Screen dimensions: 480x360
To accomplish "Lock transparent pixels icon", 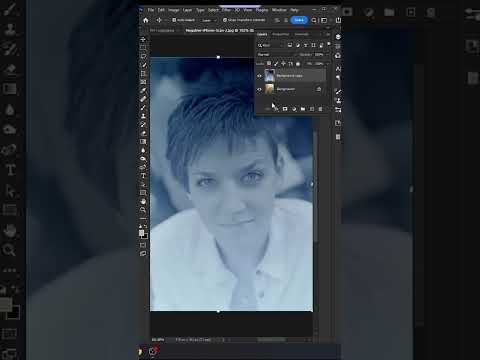I will (269, 64).
